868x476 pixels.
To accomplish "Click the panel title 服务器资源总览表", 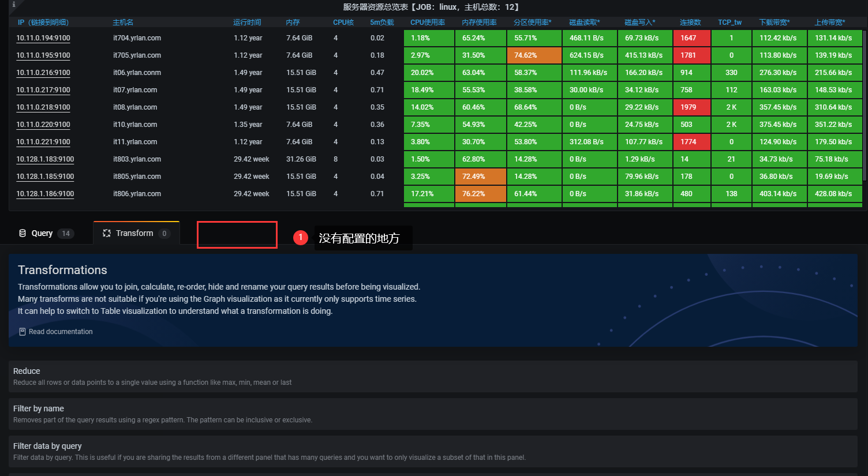I will tap(432, 7).
